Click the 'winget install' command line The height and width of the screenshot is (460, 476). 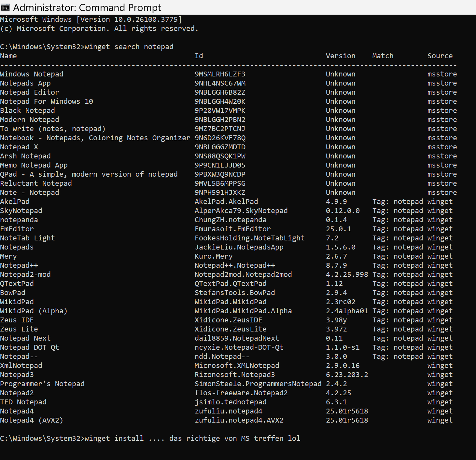[x=150, y=439]
